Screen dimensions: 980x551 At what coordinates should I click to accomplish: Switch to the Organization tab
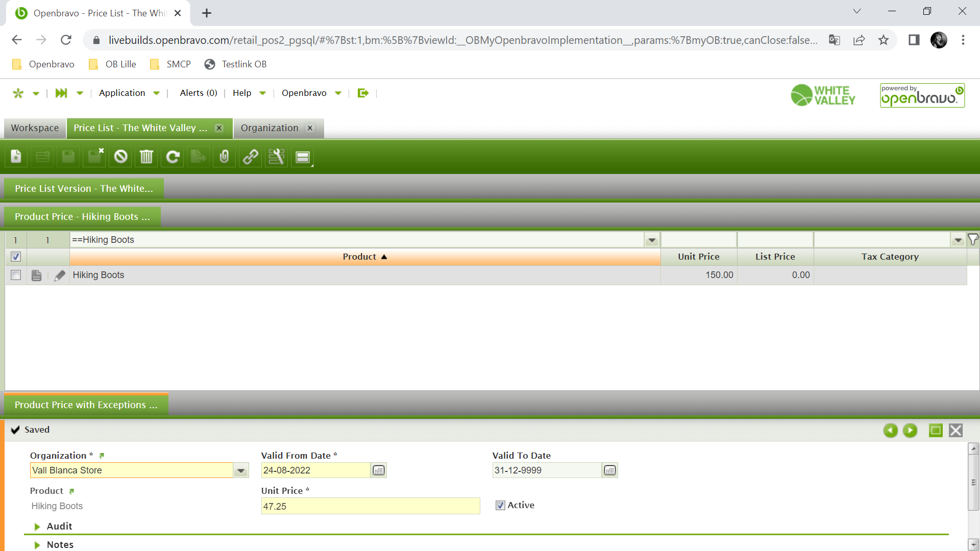(x=269, y=128)
